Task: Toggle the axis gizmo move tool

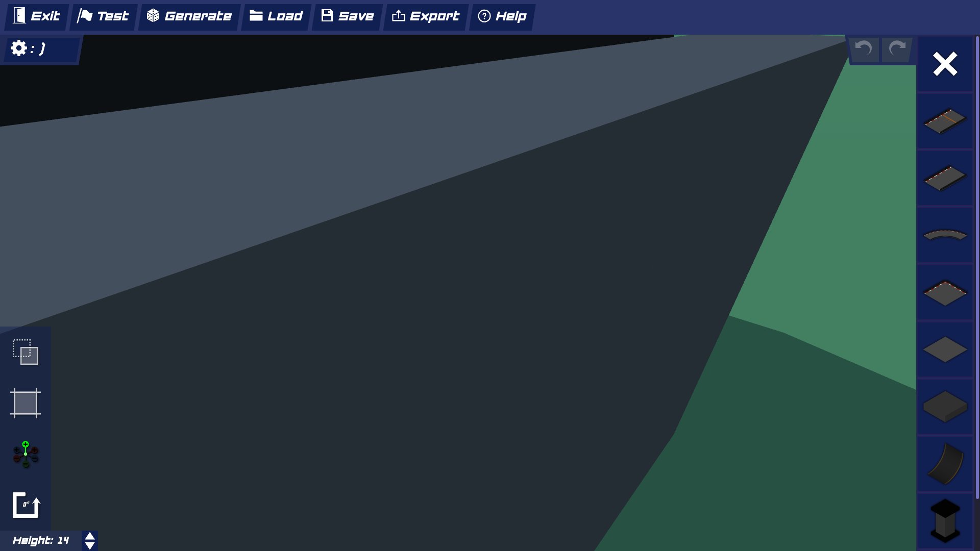Action: point(26,454)
